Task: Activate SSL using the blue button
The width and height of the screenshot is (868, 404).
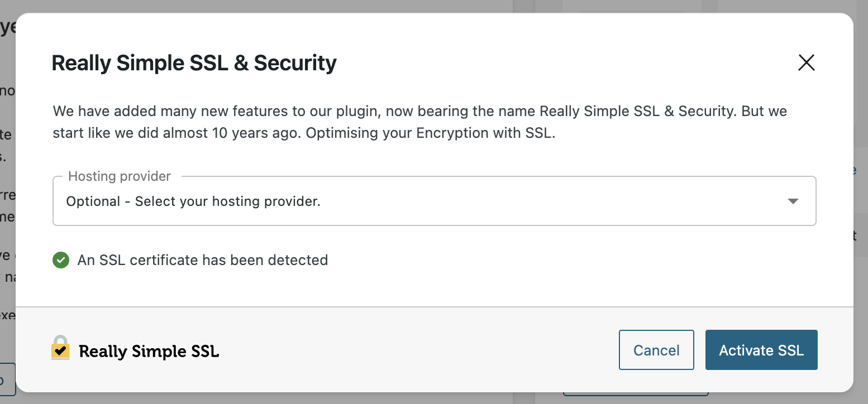Action: 761,350
